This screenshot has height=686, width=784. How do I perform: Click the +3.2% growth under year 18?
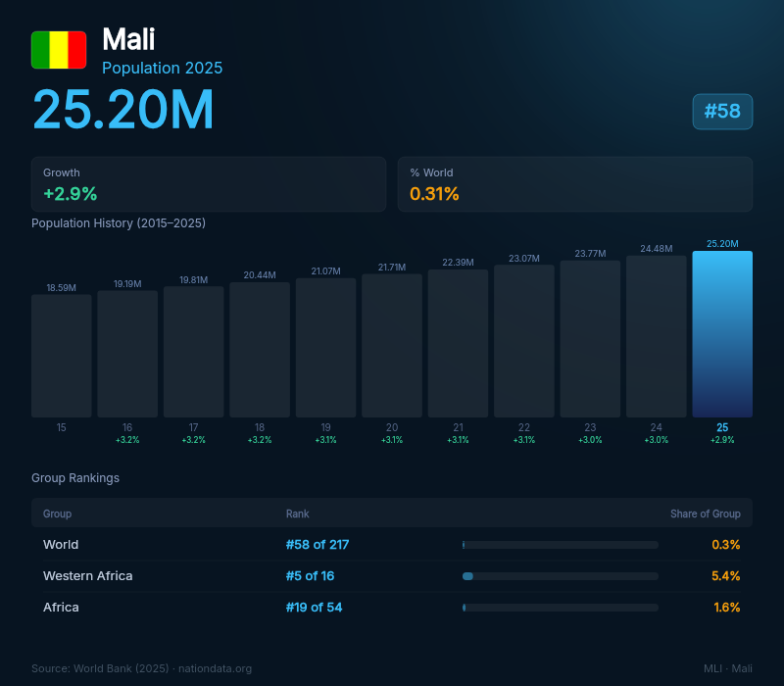(x=260, y=440)
